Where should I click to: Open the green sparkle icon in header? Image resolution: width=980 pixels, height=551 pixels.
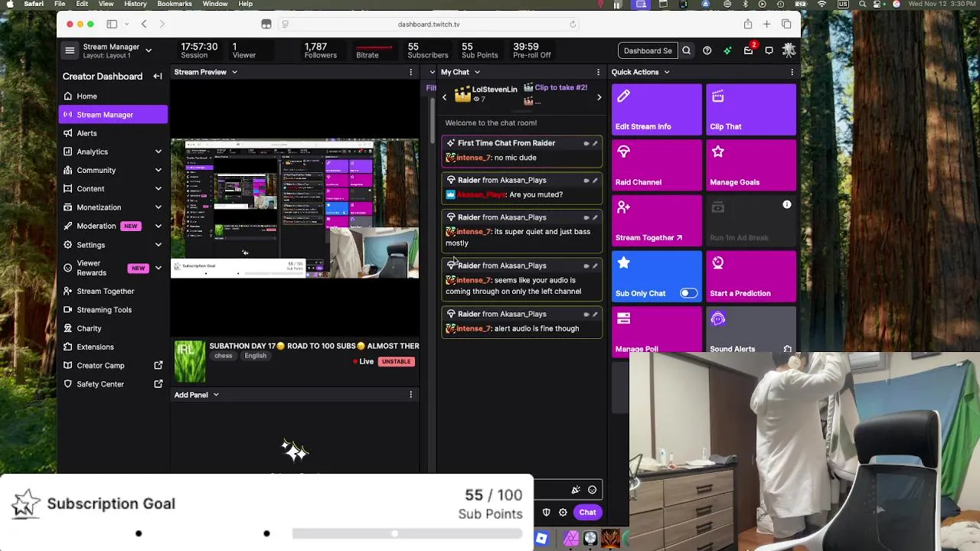click(x=727, y=51)
